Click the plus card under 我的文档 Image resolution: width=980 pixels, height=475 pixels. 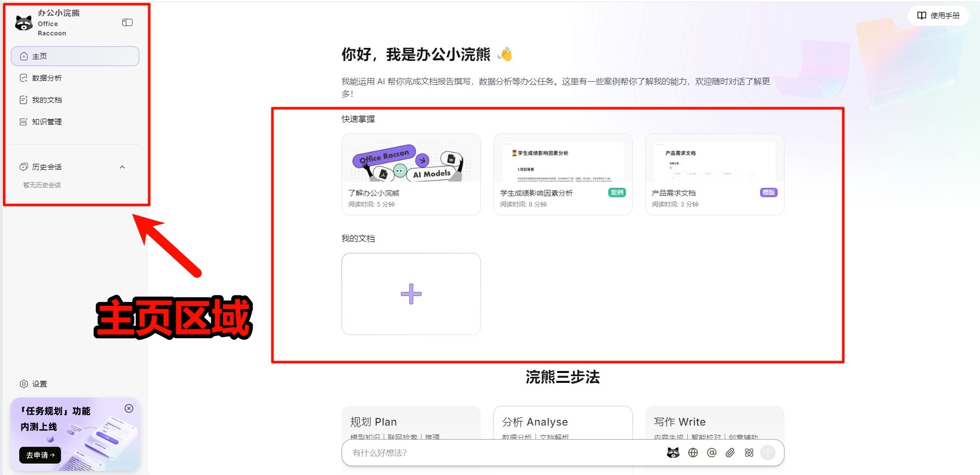[x=411, y=293]
